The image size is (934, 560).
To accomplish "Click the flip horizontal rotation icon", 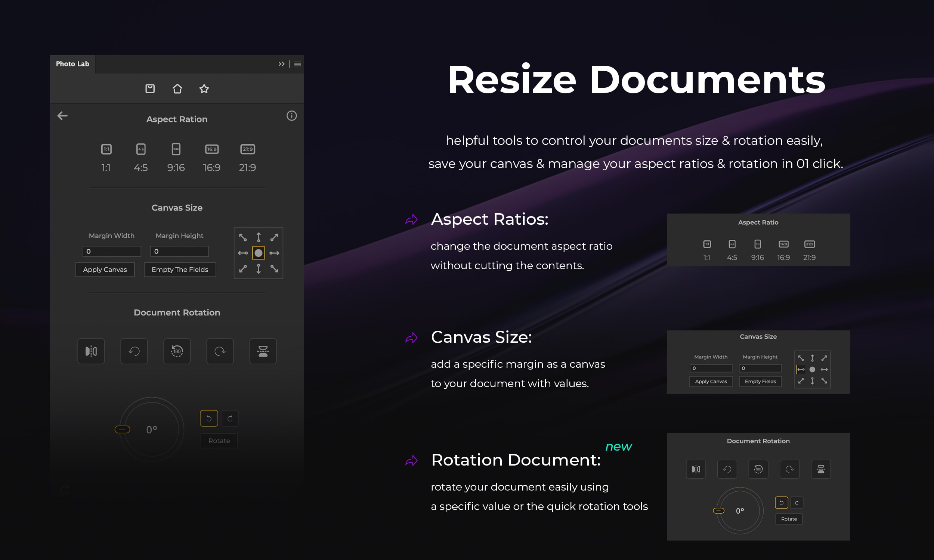I will [x=91, y=351].
